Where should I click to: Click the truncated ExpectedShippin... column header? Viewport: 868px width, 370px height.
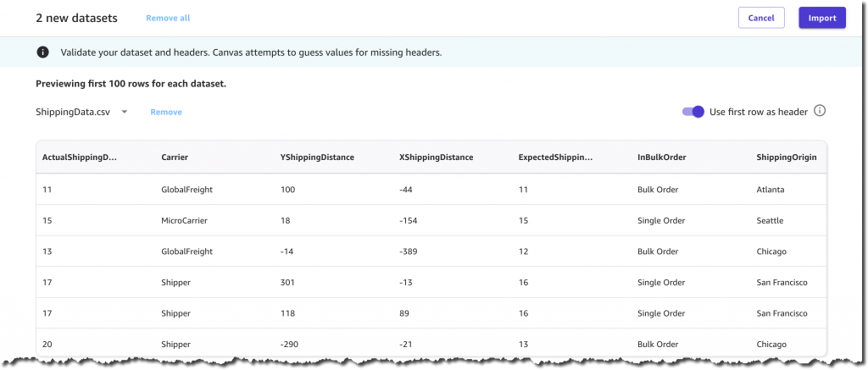pyautogui.click(x=555, y=157)
